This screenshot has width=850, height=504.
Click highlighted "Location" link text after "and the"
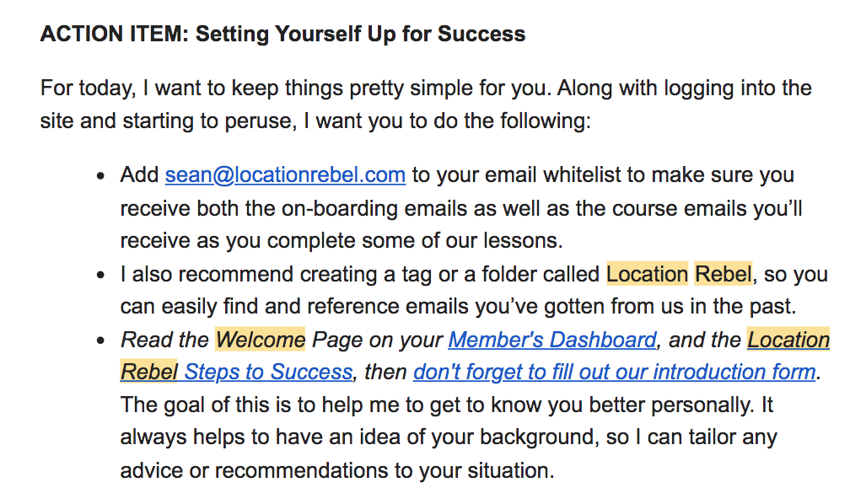(x=788, y=340)
